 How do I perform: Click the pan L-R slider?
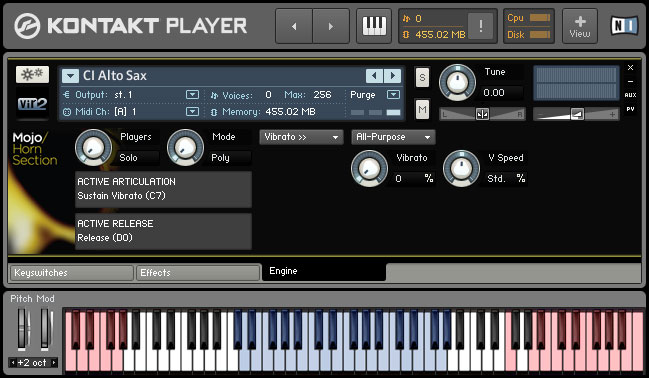point(482,114)
